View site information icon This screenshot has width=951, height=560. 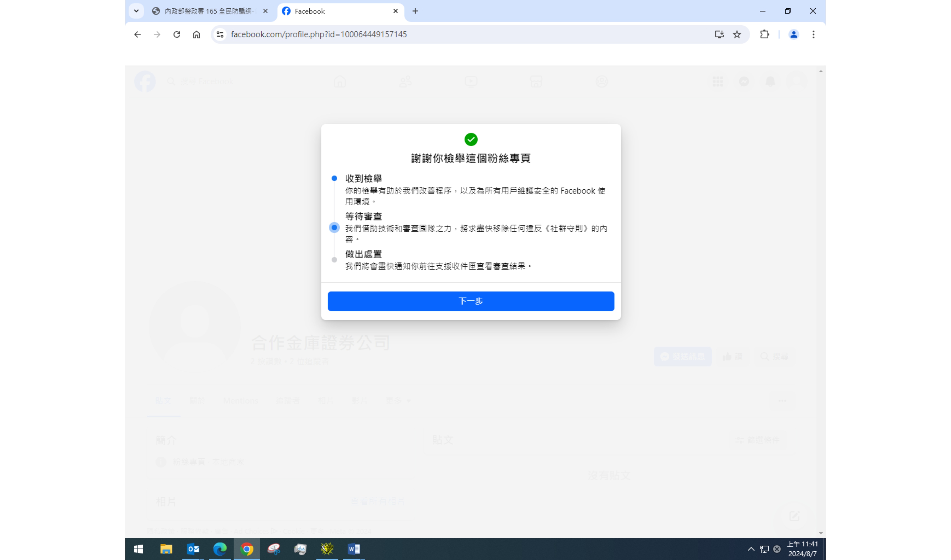coord(220,34)
